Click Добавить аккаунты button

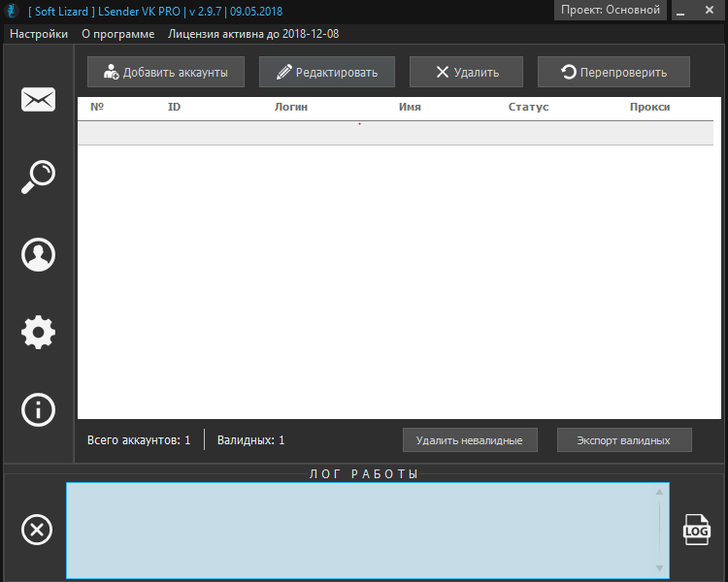[x=166, y=72]
